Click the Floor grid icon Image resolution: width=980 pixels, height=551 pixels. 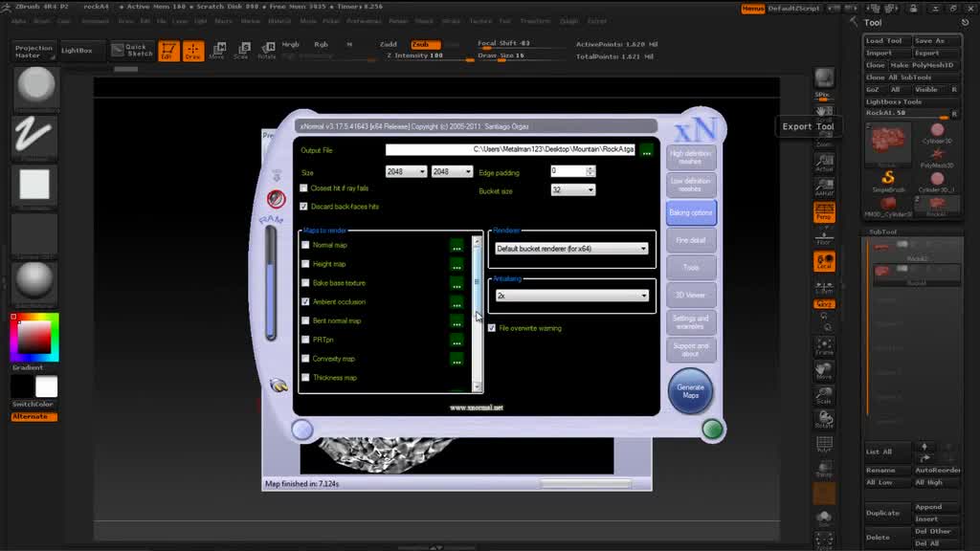824,237
